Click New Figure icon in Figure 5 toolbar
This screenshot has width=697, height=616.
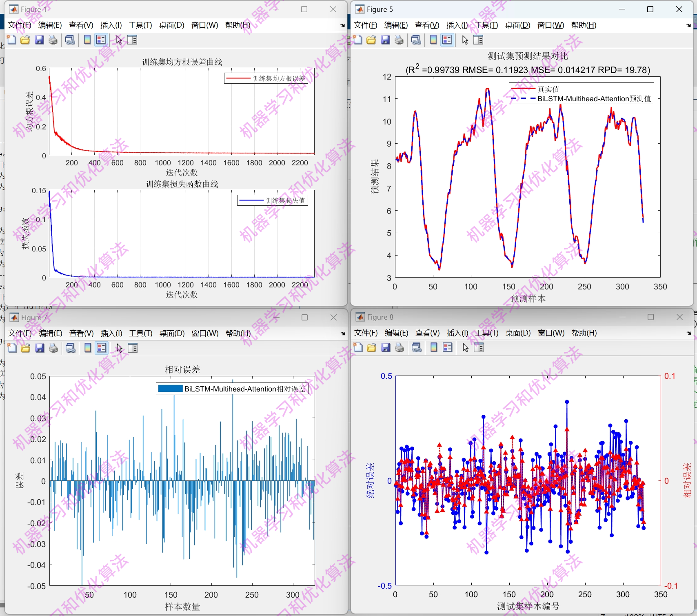[x=358, y=40]
